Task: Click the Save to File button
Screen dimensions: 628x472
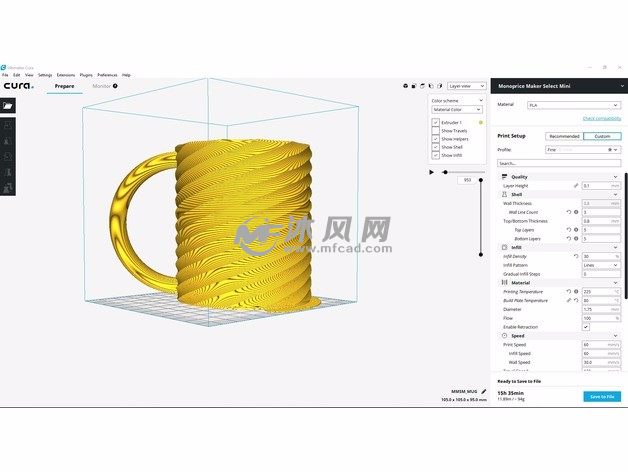Action: (x=602, y=396)
